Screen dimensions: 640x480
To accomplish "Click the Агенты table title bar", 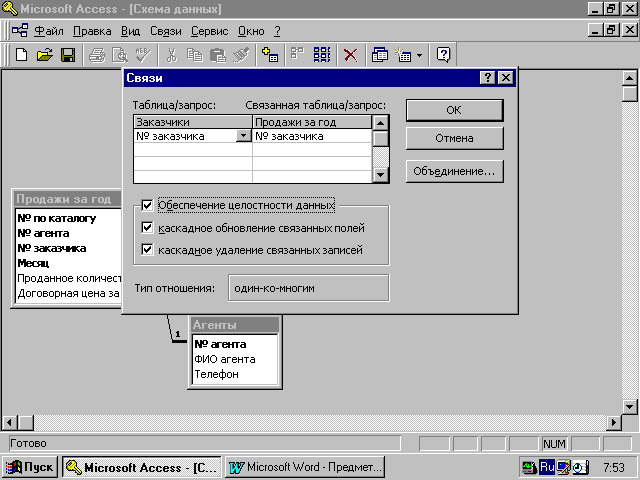I will click(235, 325).
